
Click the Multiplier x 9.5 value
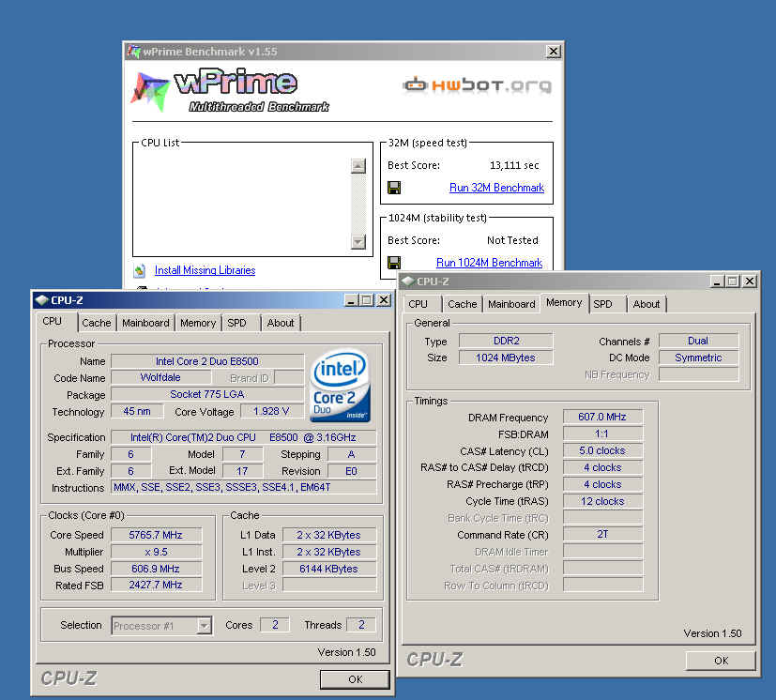click(x=156, y=552)
